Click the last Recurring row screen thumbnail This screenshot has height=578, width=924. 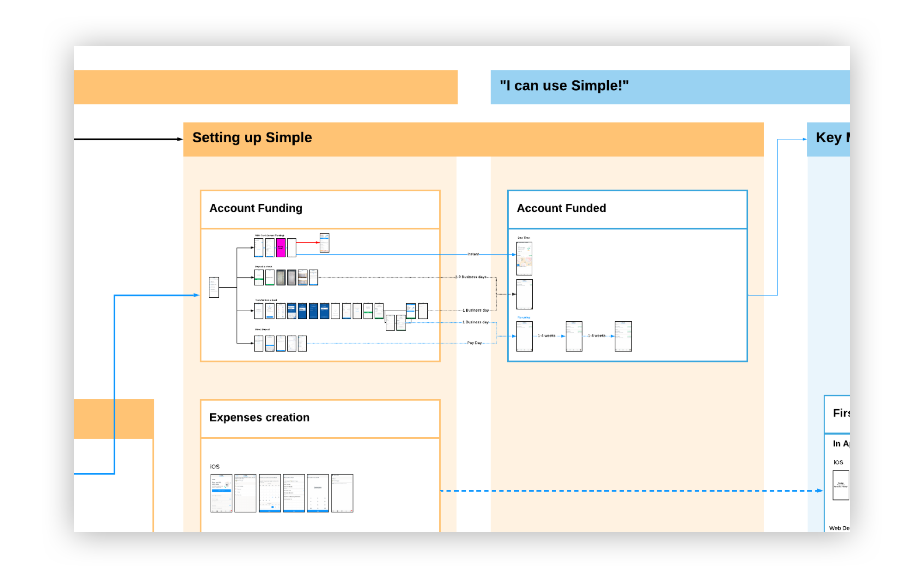coord(623,336)
